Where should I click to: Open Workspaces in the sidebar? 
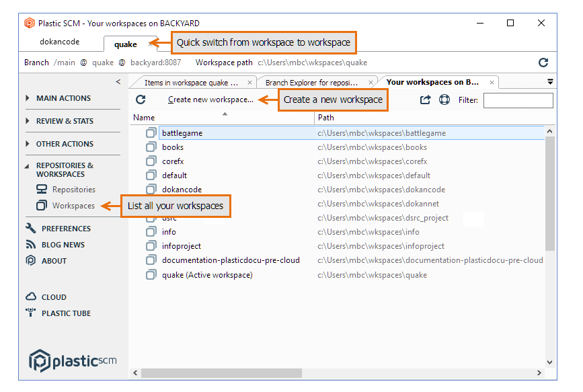click(x=73, y=206)
